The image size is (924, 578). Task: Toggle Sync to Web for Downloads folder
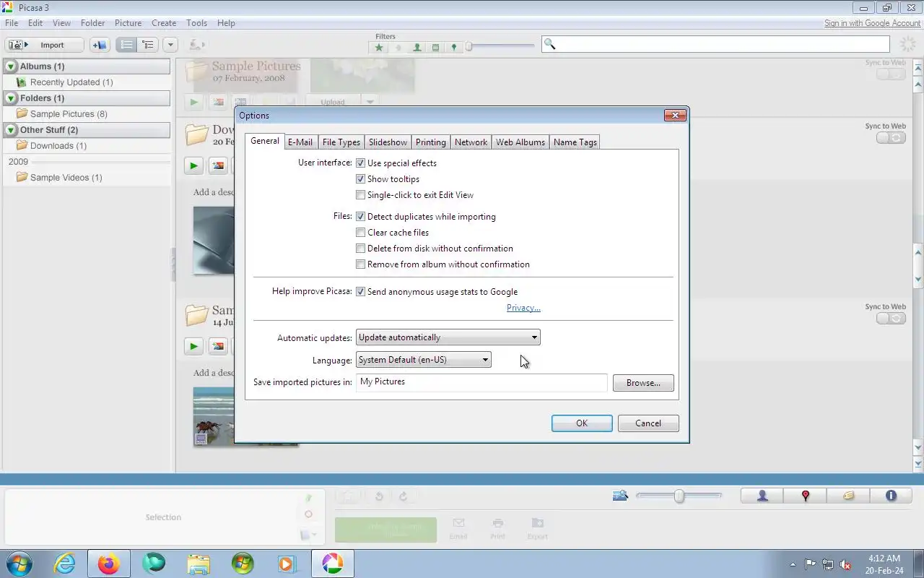point(891,138)
